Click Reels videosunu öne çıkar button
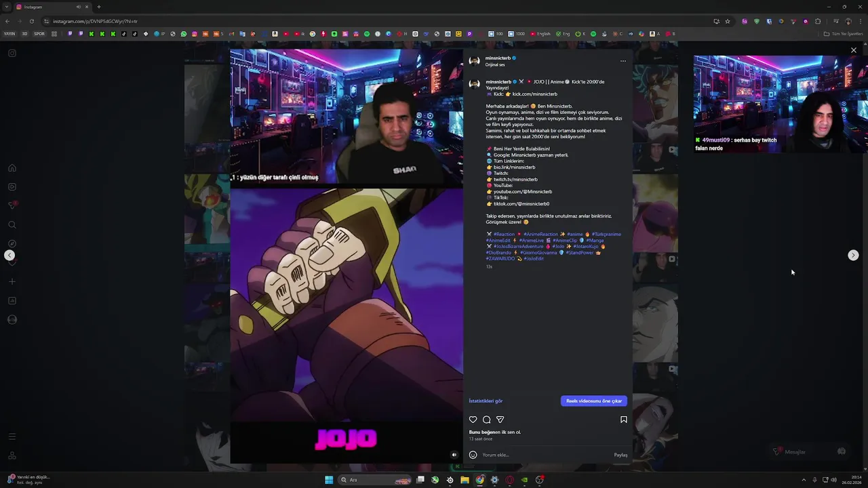Screen dimensions: 868x488 pos(594,401)
